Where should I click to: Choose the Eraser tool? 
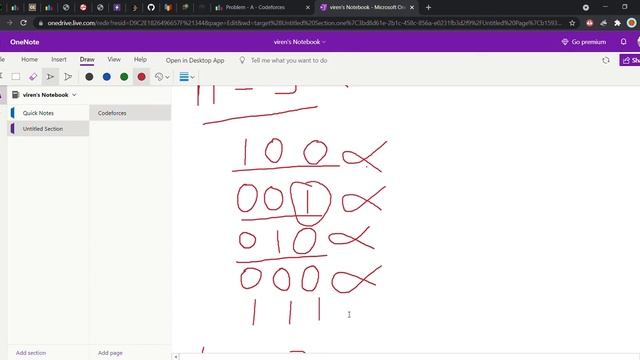point(33,77)
